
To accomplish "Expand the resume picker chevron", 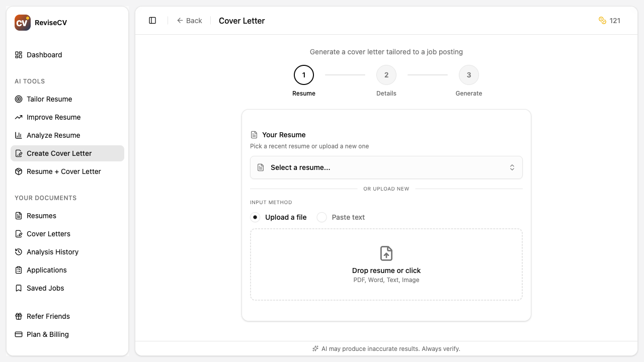I will pos(512,167).
